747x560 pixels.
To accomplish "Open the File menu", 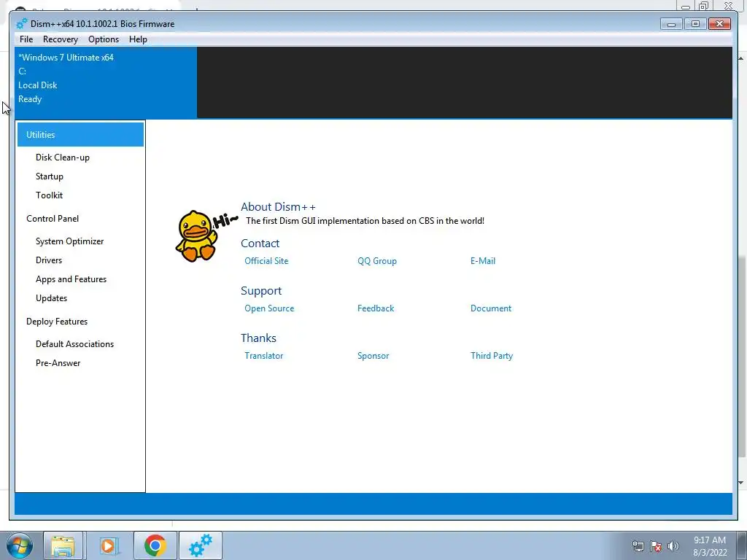I will (26, 39).
